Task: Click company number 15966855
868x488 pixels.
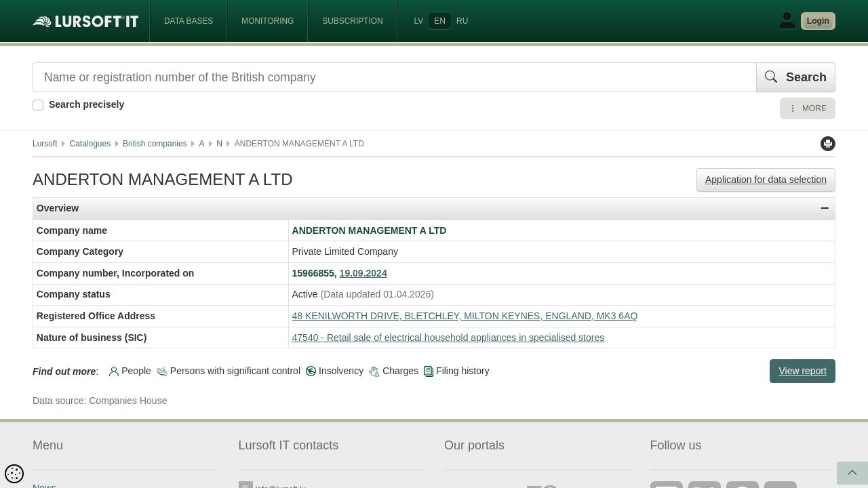Action: coord(313,273)
